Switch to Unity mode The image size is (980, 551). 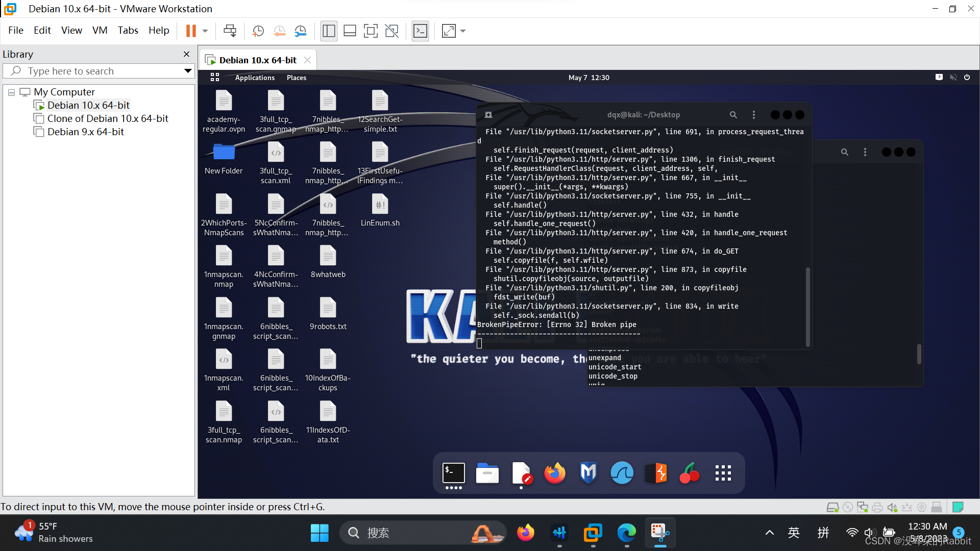(x=391, y=31)
